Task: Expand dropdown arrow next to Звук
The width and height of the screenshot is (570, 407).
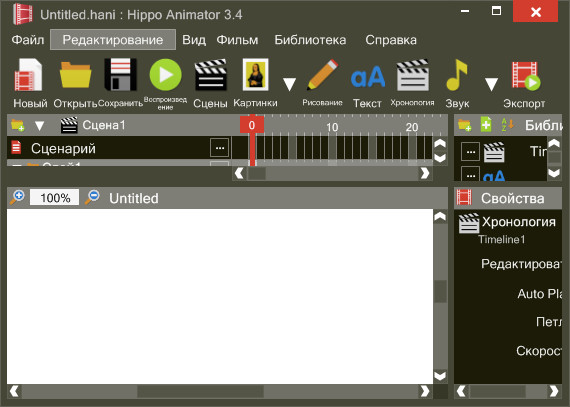Action: [x=491, y=84]
